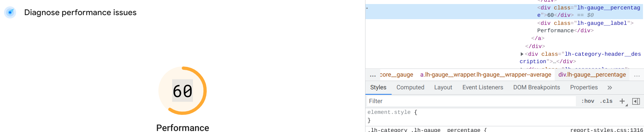Click the breadcrumb overflow ellipsis on the right

coord(637,75)
